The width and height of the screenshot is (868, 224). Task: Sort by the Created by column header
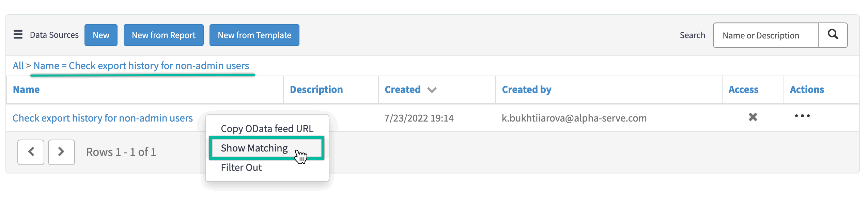(526, 90)
